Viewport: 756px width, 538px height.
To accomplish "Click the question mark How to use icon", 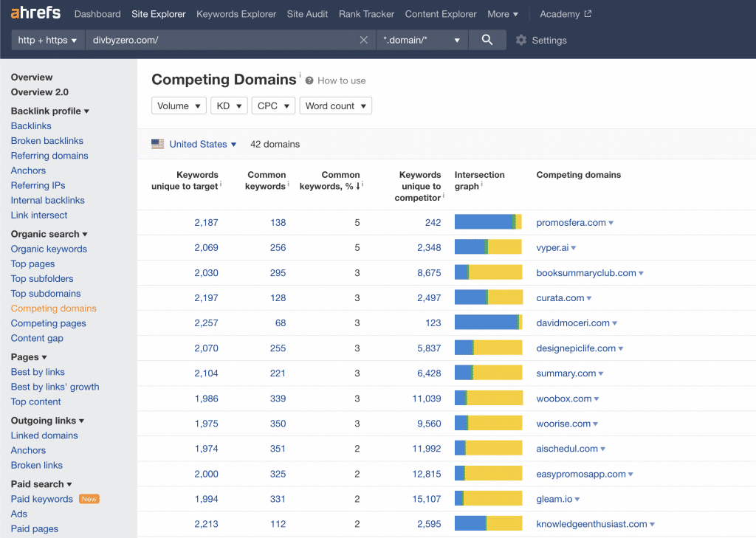I will coord(309,80).
